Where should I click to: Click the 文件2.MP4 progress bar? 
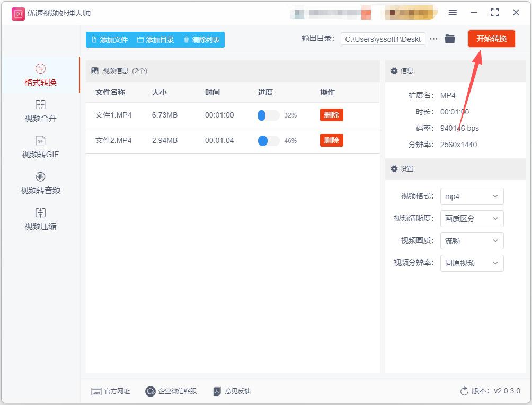tap(269, 141)
